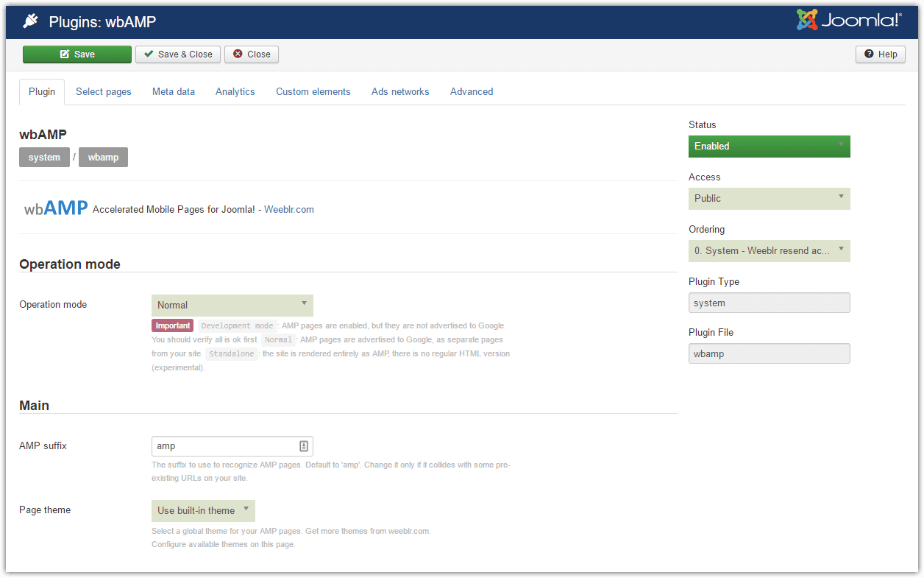Click the Save & Close button
924x578 pixels.
coord(178,54)
